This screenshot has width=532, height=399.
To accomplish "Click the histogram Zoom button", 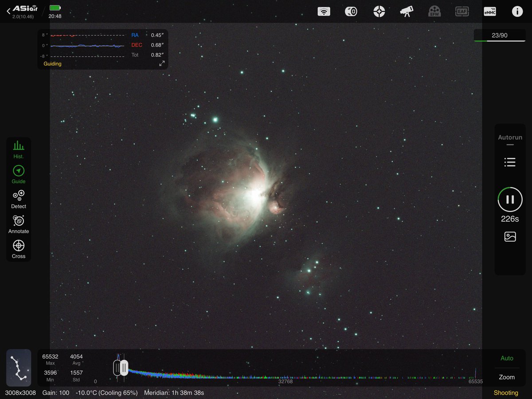I will [x=507, y=377].
